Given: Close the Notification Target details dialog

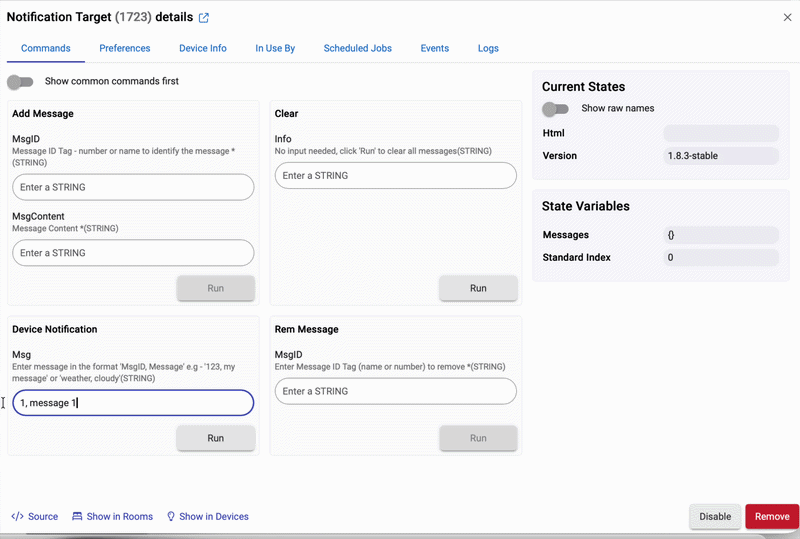Looking at the screenshot, I should [x=787, y=17].
